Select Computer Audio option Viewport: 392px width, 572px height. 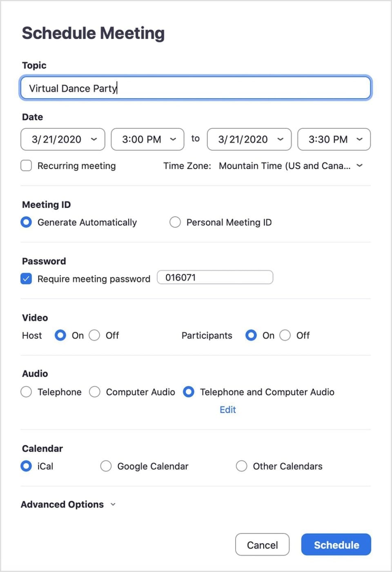95,392
